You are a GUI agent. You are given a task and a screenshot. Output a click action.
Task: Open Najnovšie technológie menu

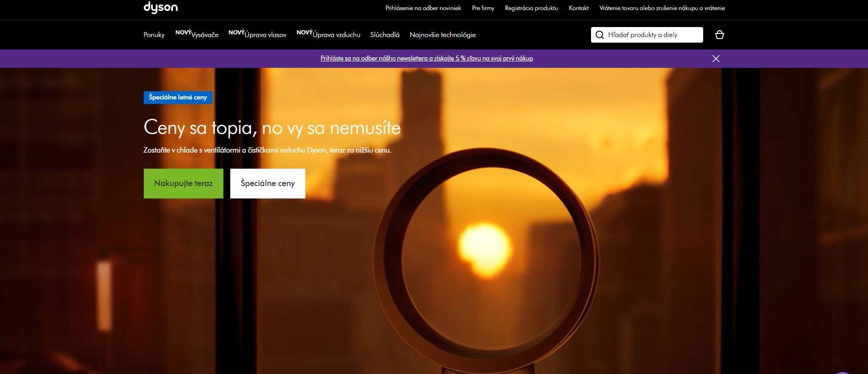pos(443,35)
